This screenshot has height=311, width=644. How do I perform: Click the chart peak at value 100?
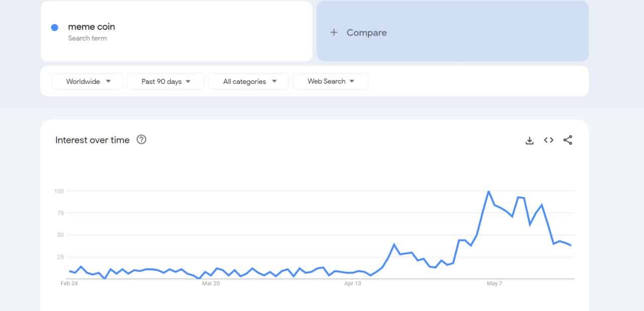coord(488,191)
